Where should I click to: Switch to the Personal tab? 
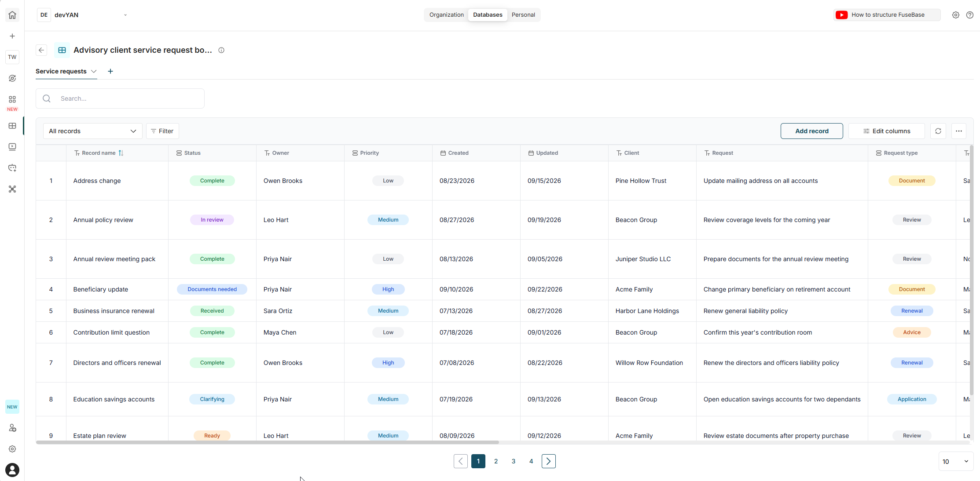pos(523,15)
